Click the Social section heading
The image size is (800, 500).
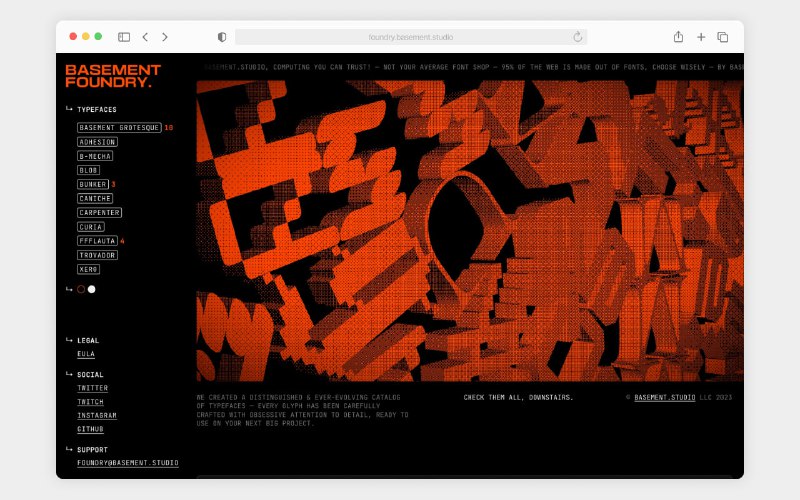[x=90, y=374]
